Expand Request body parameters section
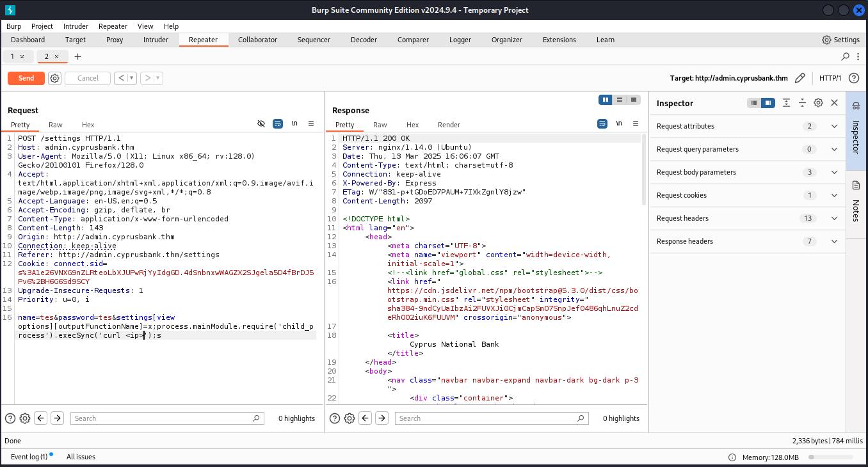The image size is (868, 467). (747, 172)
